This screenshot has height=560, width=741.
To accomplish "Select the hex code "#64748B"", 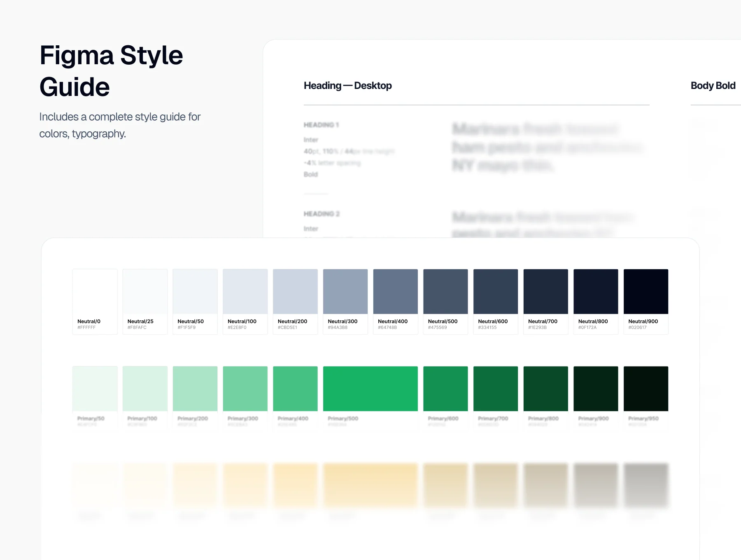I will coord(387,328).
